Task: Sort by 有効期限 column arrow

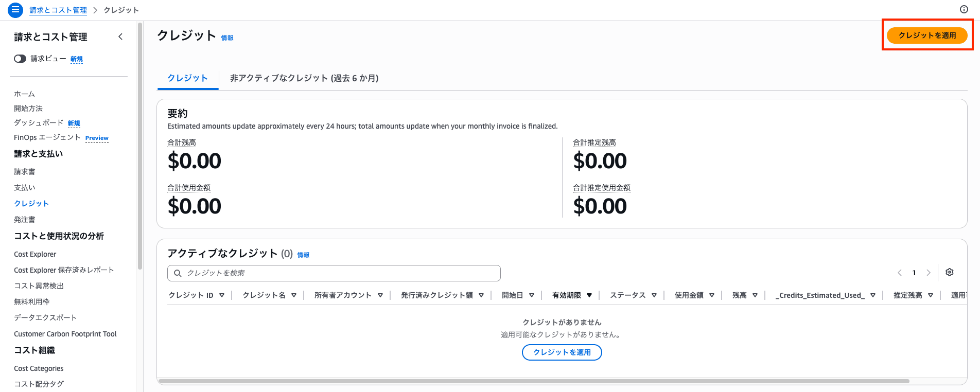Action: pyautogui.click(x=589, y=295)
